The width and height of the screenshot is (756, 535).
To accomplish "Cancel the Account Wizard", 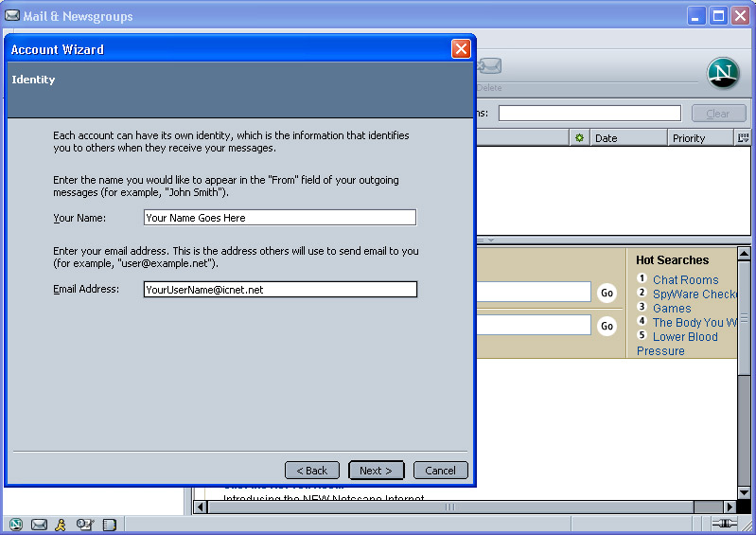I will coord(440,471).
